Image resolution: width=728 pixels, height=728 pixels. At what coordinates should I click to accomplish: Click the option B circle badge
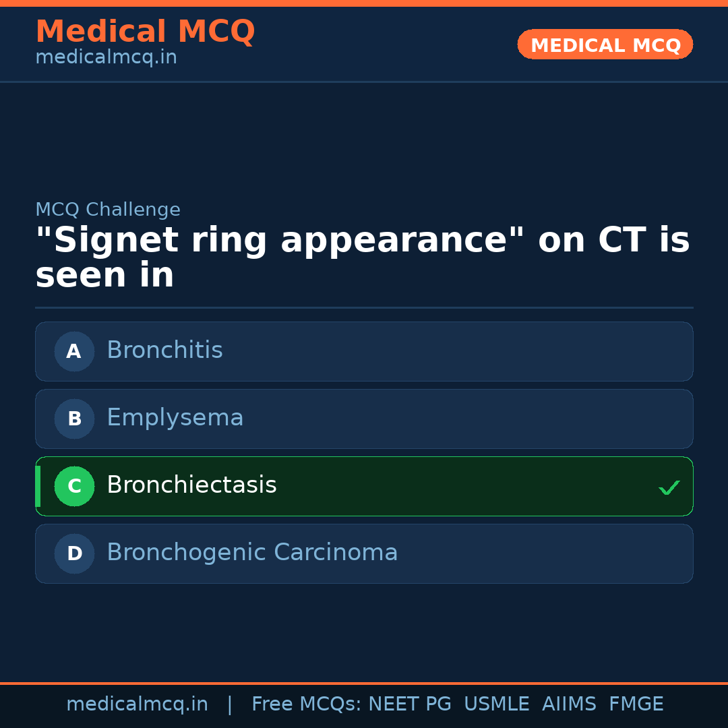pos(74,419)
